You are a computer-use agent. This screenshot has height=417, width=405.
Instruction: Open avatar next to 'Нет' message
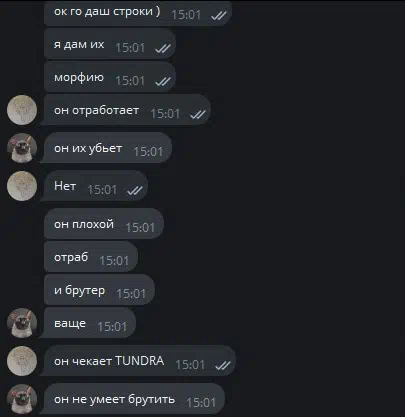coord(22,186)
